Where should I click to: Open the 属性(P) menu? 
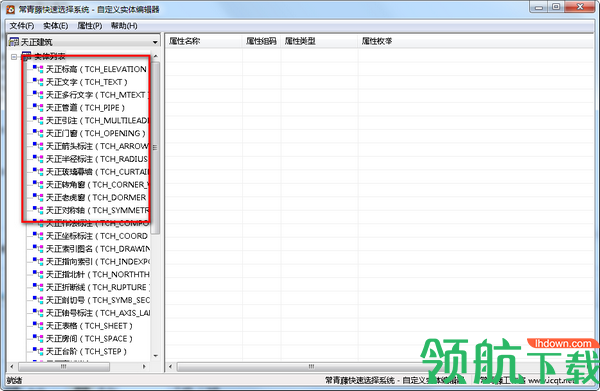tap(90, 26)
